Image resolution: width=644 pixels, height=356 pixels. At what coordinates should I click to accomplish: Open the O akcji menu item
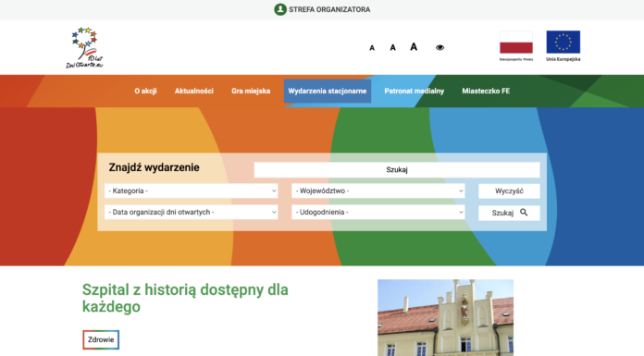(x=145, y=91)
